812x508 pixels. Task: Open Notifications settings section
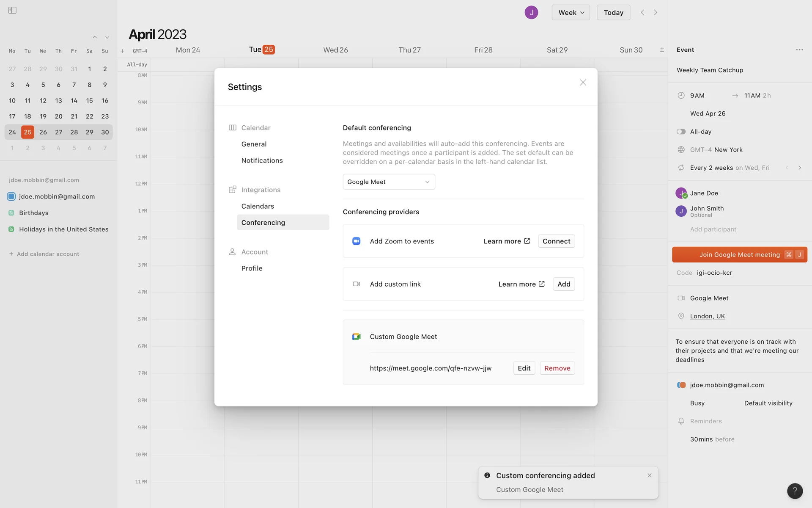(262, 160)
